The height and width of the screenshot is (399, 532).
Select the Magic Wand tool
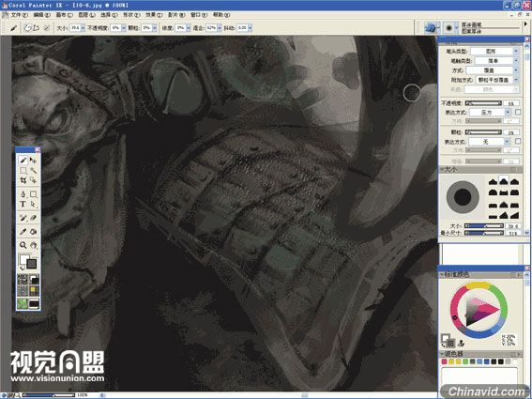(33, 171)
